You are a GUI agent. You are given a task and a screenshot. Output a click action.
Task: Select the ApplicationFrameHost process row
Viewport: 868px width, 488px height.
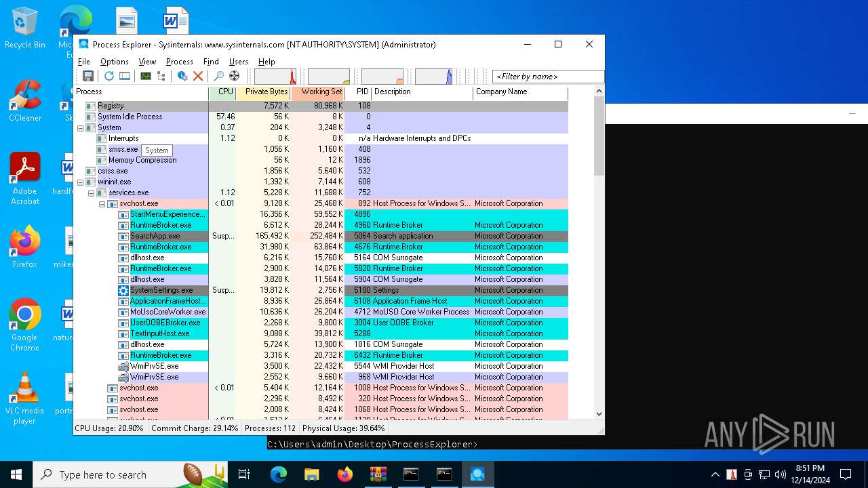click(x=321, y=301)
